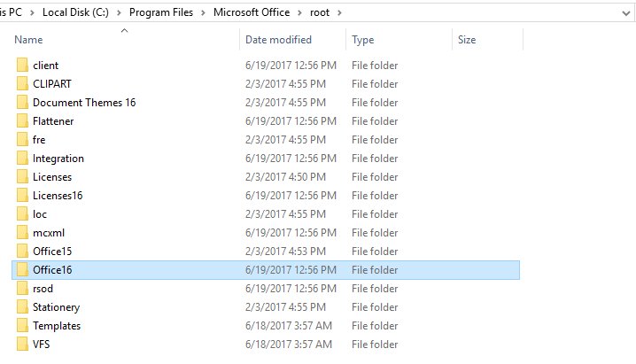Select the Integration folder name

[58, 159]
